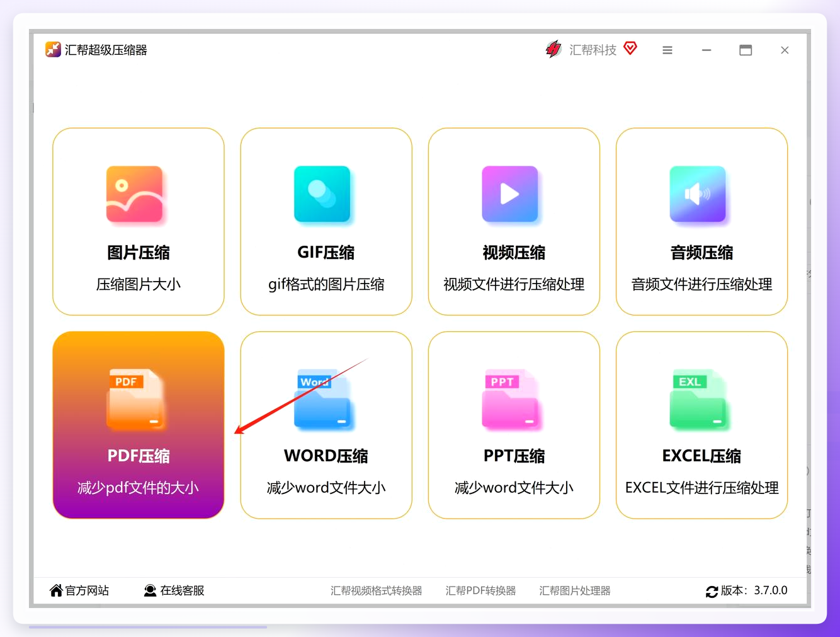Click the 汇帮科技 brand text
This screenshot has width=840, height=637.
tap(593, 50)
